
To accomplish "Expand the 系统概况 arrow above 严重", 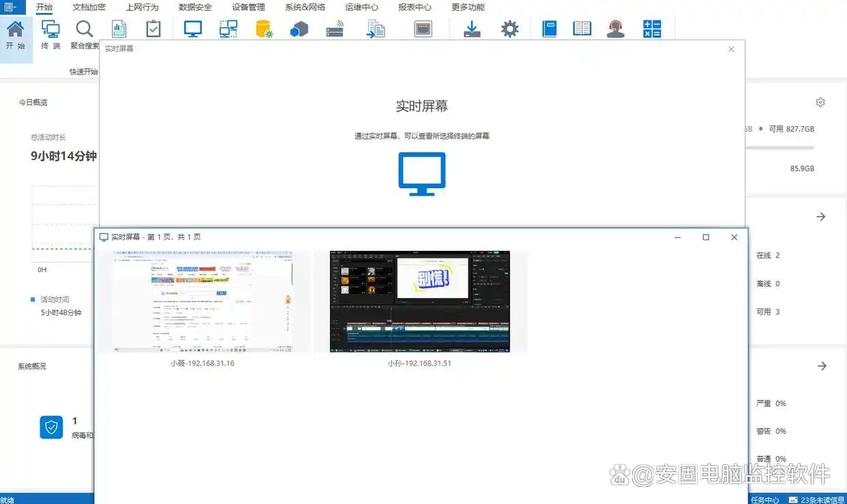I will (822, 366).
